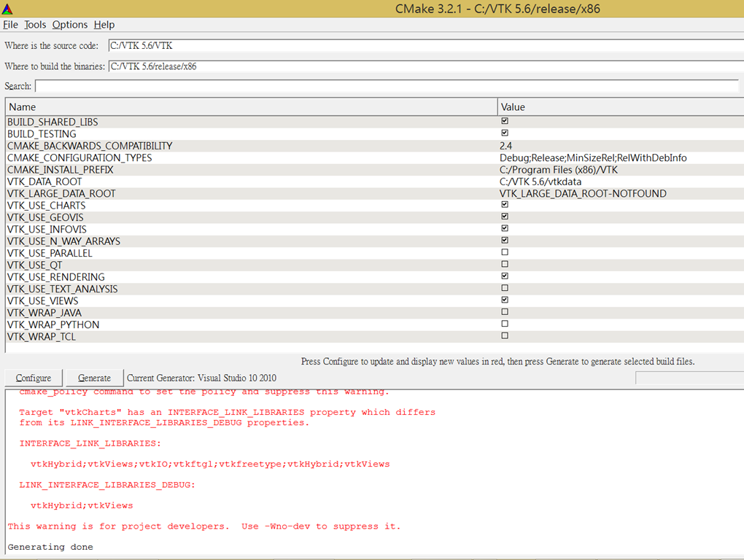The image size is (744, 560).
Task: Select the BUILD_TESTING entry name
Action: [42, 134]
